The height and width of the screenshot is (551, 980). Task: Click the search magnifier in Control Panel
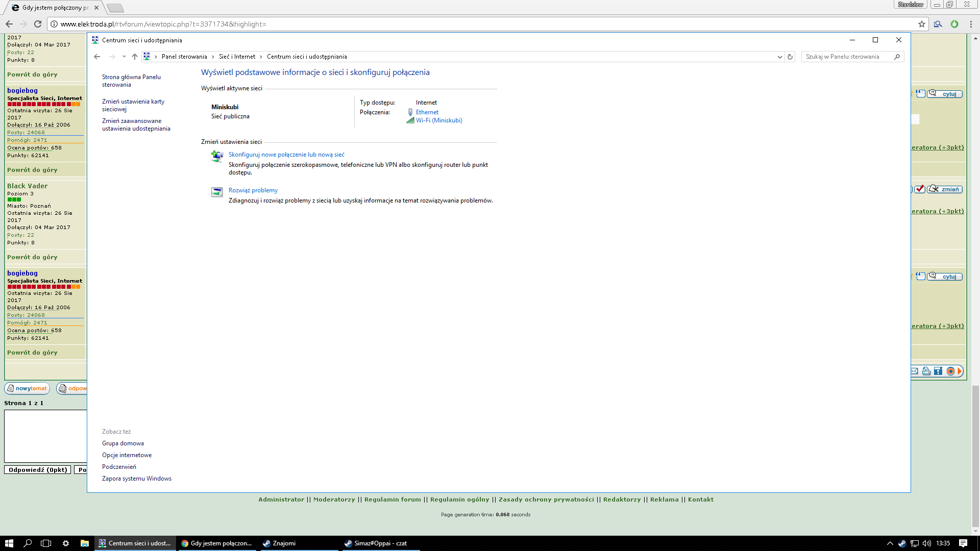897,57
